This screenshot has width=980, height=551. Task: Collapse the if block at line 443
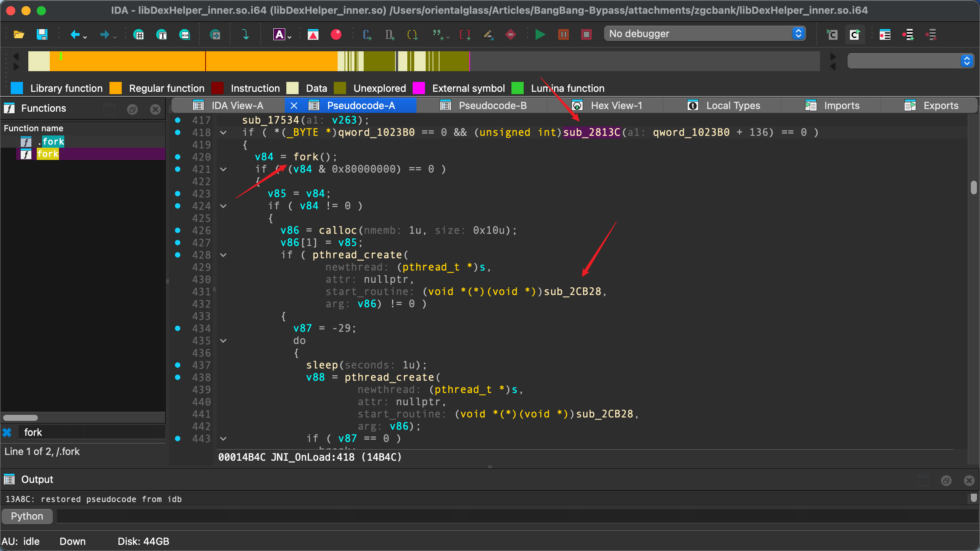pos(223,439)
